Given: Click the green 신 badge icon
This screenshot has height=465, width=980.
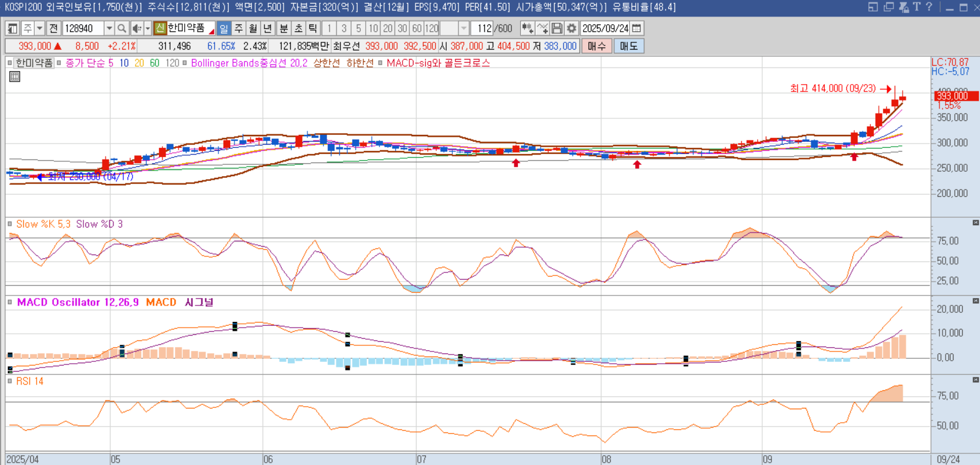Looking at the screenshot, I should click(x=160, y=28).
